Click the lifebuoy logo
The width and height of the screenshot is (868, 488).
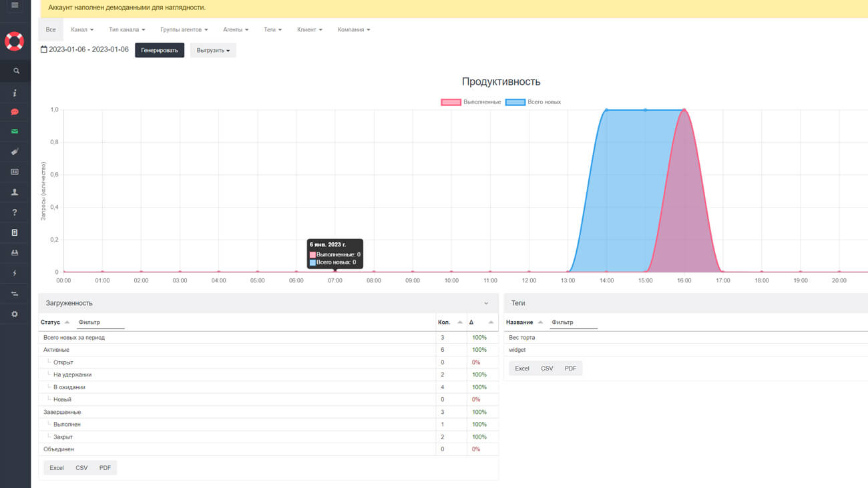[x=15, y=41]
